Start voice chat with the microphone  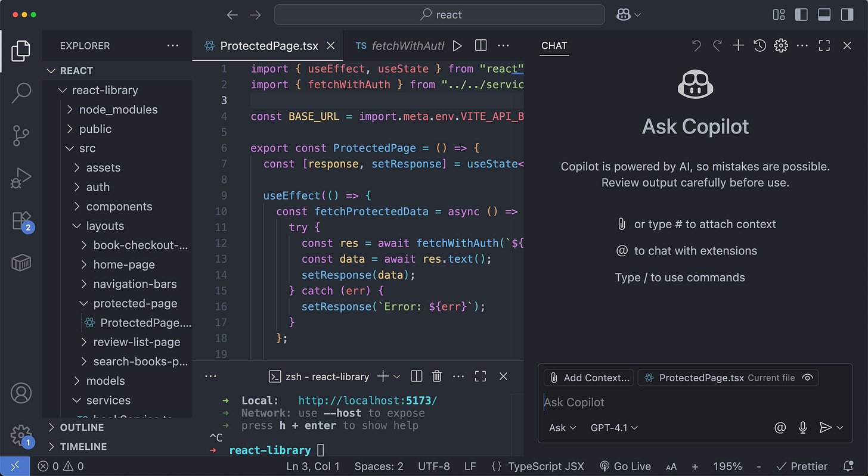[802, 427]
